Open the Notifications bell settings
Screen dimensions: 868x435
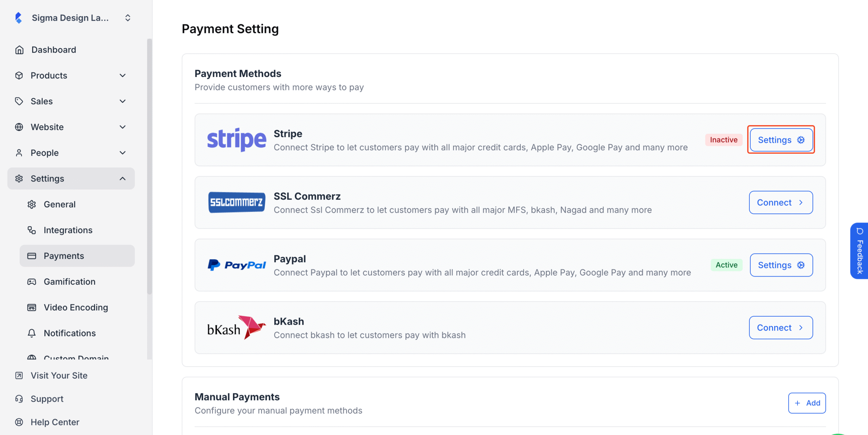32,333
